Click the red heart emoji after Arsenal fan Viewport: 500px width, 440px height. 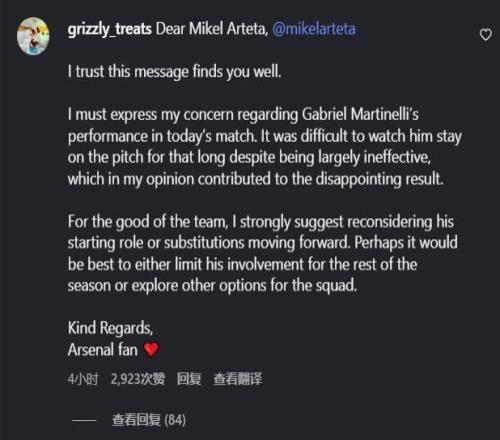151,350
